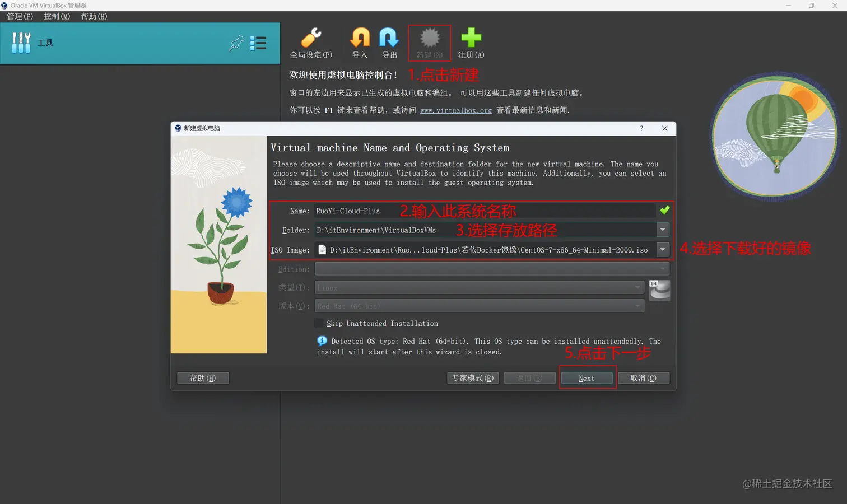The image size is (847, 504).
Task: Click the heading 'Virtual machine Name and Operating System'
Action: [390, 148]
